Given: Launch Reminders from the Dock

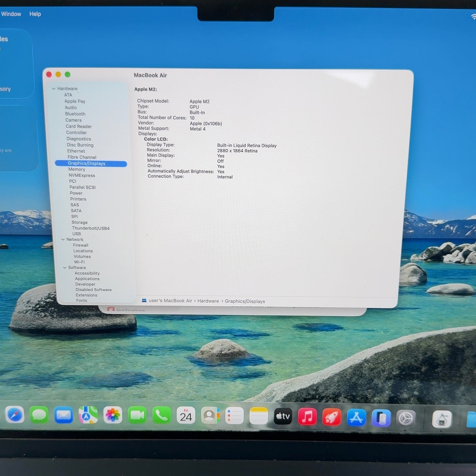Looking at the screenshot, I should [x=234, y=416].
